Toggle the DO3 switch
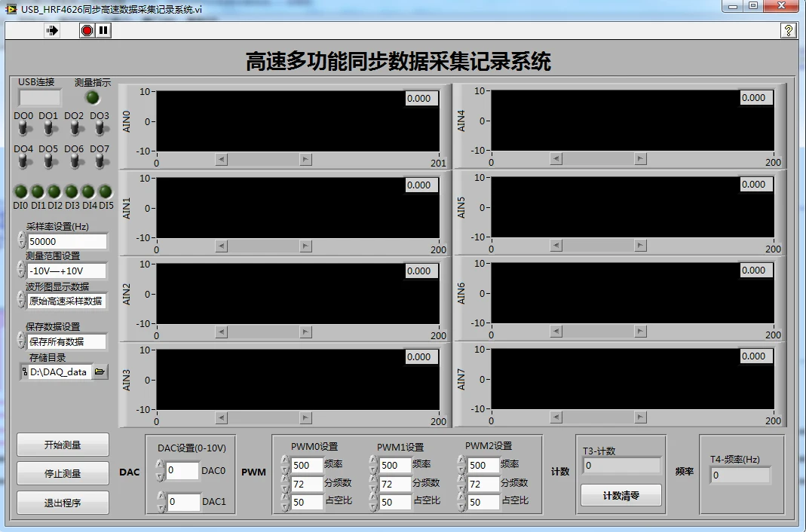 pos(100,128)
